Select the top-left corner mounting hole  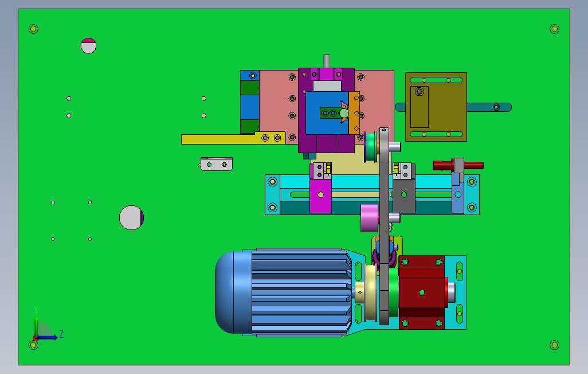pyautogui.click(x=33, y=29)
